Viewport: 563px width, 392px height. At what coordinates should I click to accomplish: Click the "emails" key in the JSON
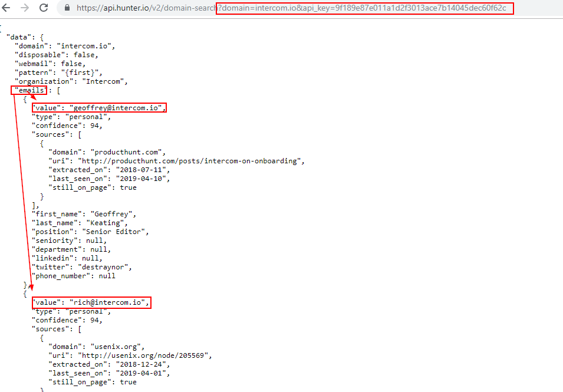pos(29,90)
